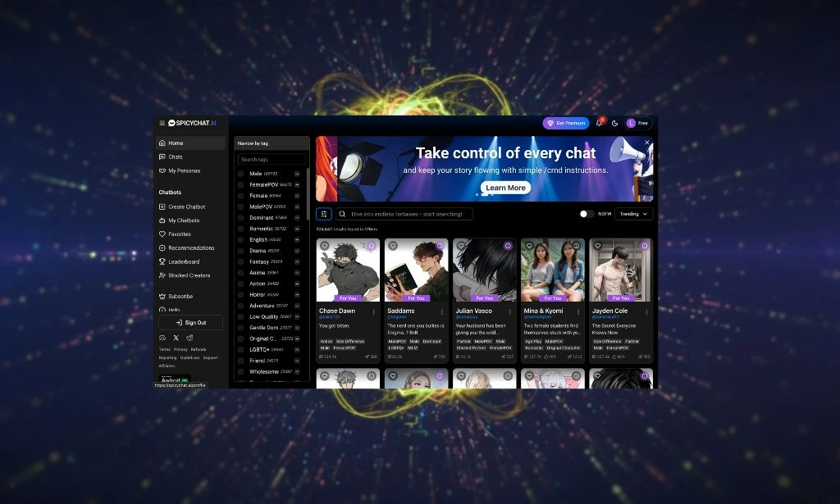Click the Get Premium button
Screen dimensions: 840x504
pyautogui.click(x=565, y=123)
